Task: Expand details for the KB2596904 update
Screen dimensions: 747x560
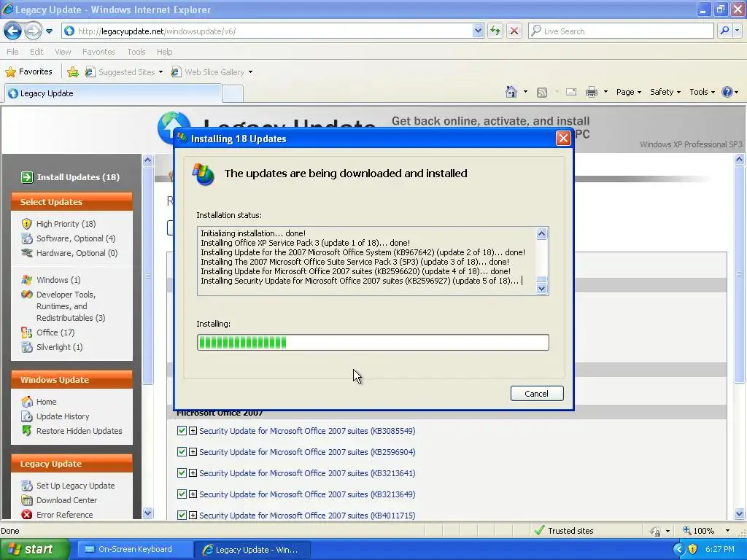Action: click(193, 451)
